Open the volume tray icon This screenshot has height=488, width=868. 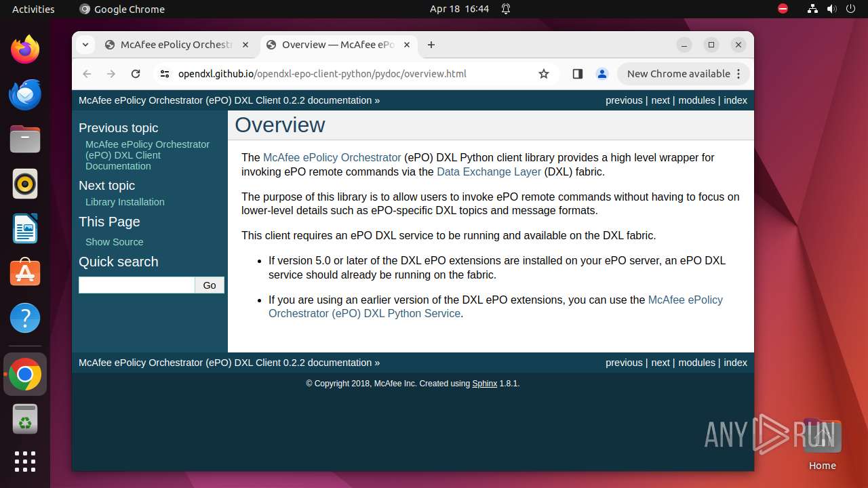tap(831, 9)
